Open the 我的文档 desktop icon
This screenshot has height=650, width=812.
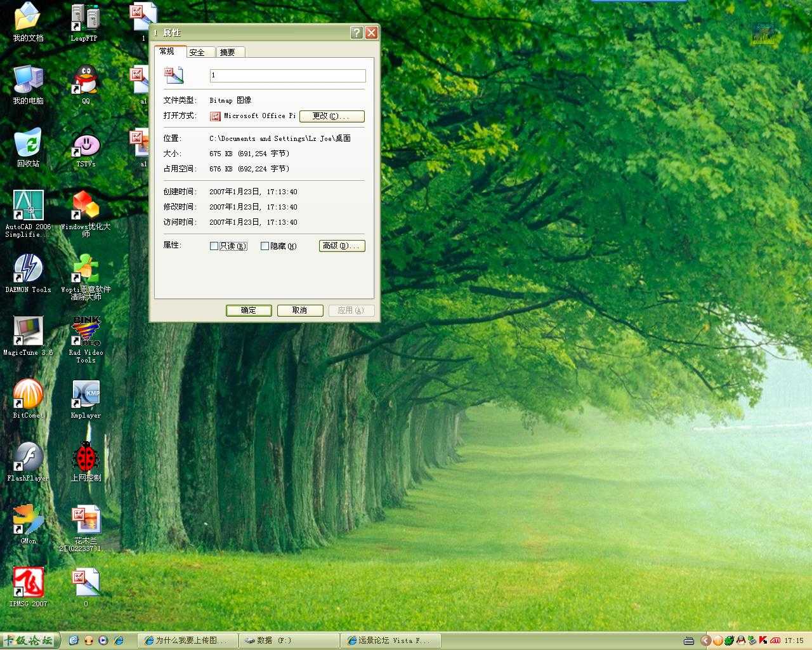[28, 23]
